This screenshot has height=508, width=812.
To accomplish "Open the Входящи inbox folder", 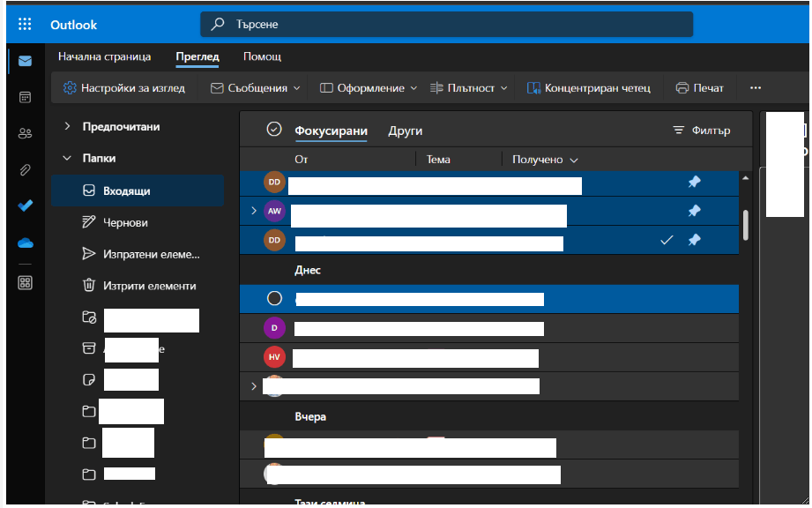I will coord(138,190).
